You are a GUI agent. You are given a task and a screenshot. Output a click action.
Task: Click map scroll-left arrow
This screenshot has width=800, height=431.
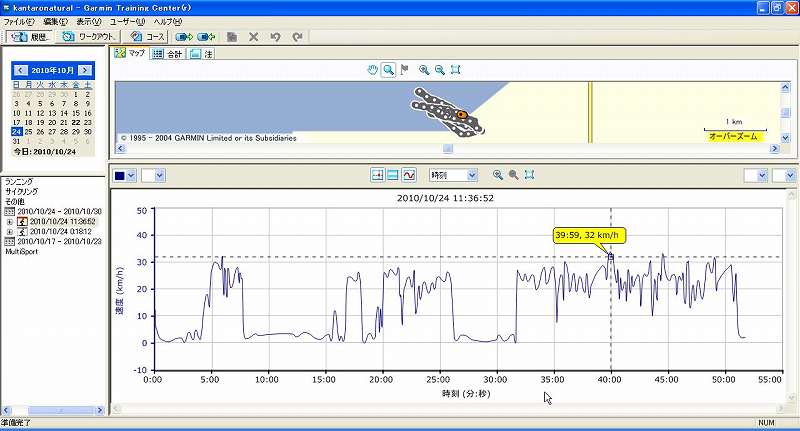120,148
